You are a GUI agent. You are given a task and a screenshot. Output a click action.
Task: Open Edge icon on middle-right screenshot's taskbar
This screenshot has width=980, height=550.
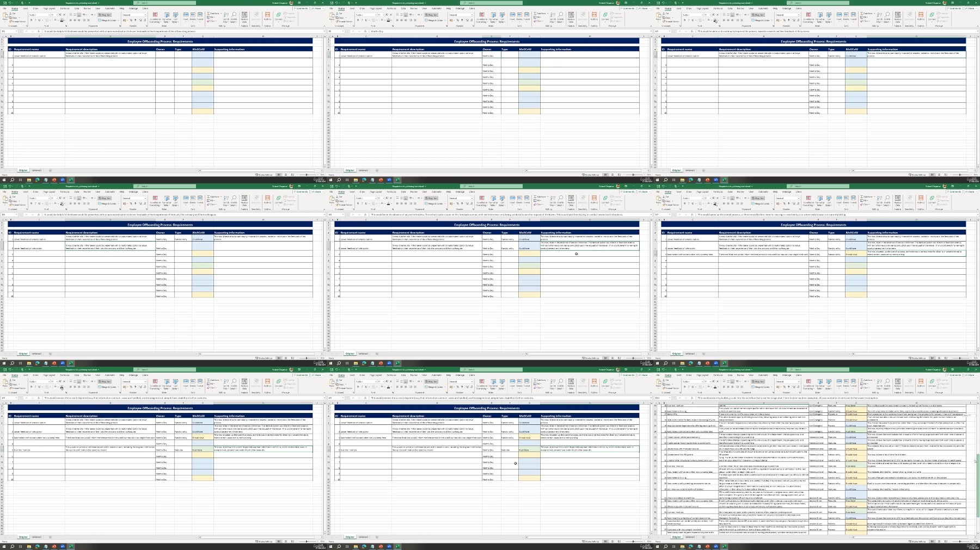[x=690, y=363]
